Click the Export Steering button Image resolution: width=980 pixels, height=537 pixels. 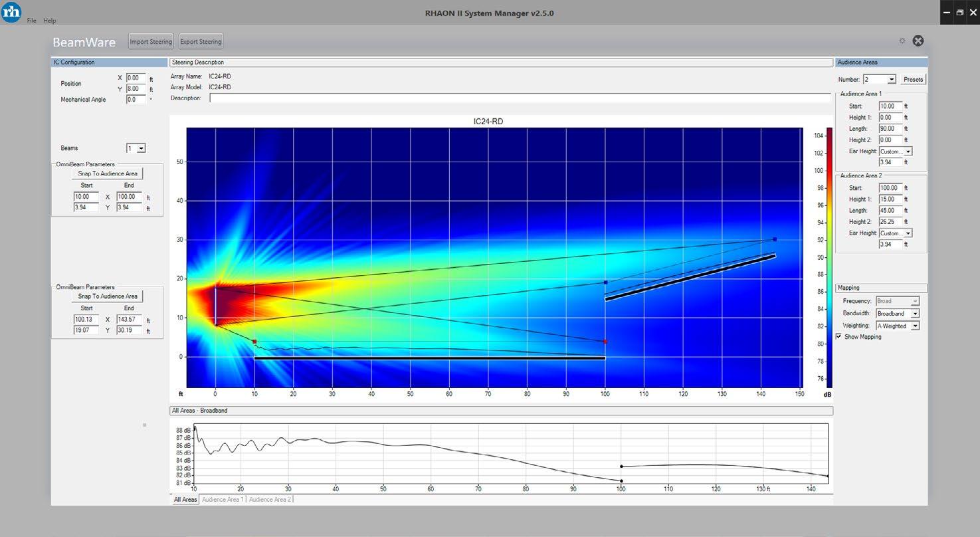(x=201, y=41)
